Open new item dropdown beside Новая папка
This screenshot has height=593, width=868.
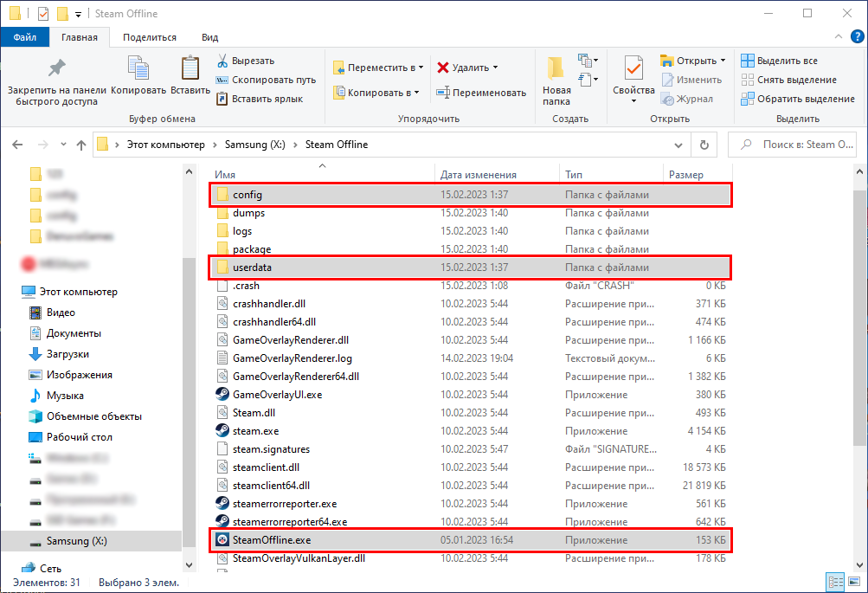588,60
